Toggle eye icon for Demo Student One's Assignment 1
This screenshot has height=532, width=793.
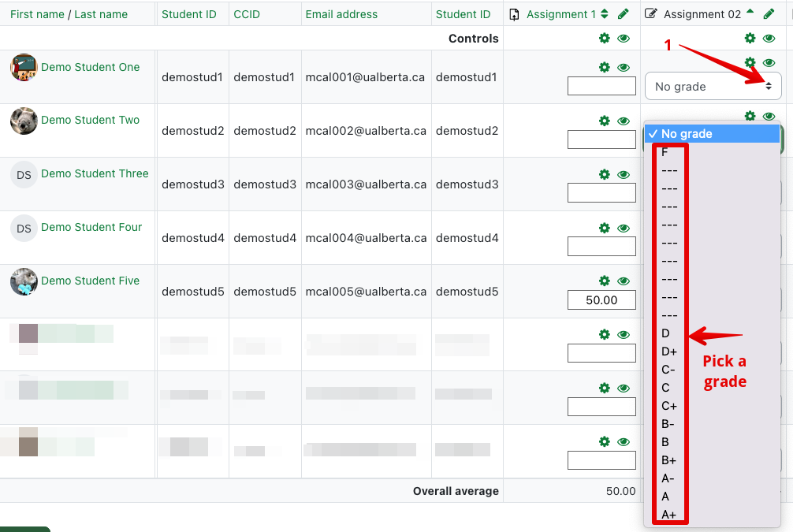[x=624, y=68]
